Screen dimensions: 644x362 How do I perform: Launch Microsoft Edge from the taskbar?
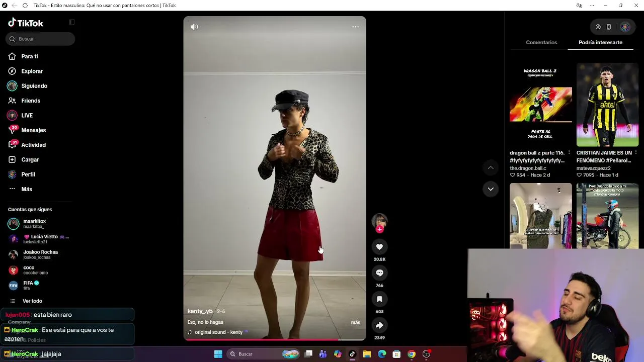click(x=382, y=354)
